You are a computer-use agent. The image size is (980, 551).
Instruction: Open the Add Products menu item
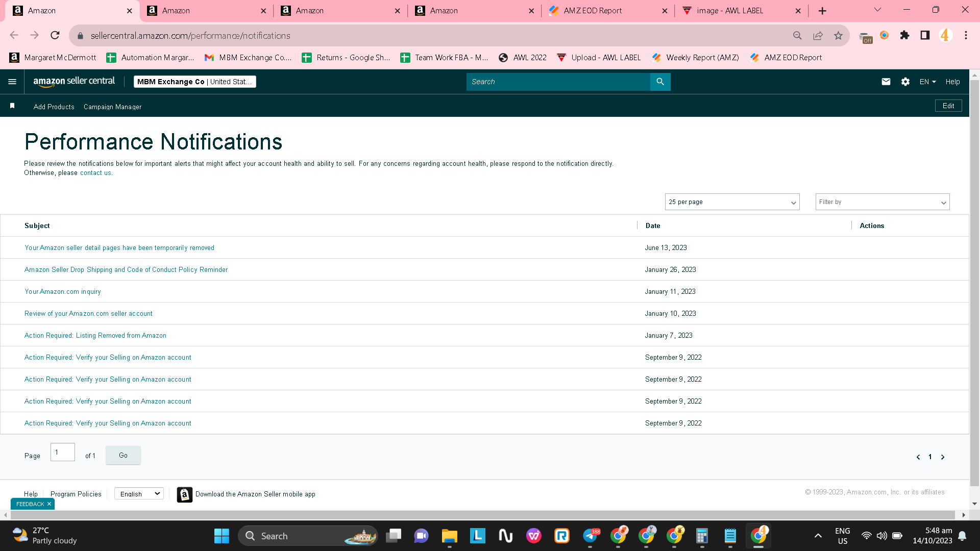[54, 107]
